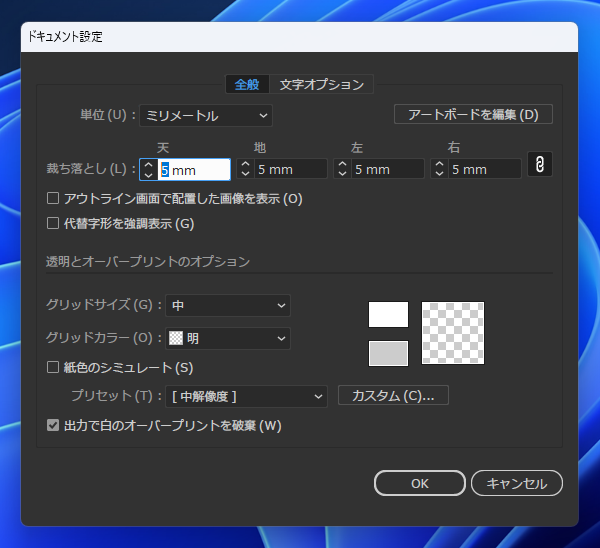
Task: Click the white grid color swatch
Action: pyautogui.click(x=388, y=315)
